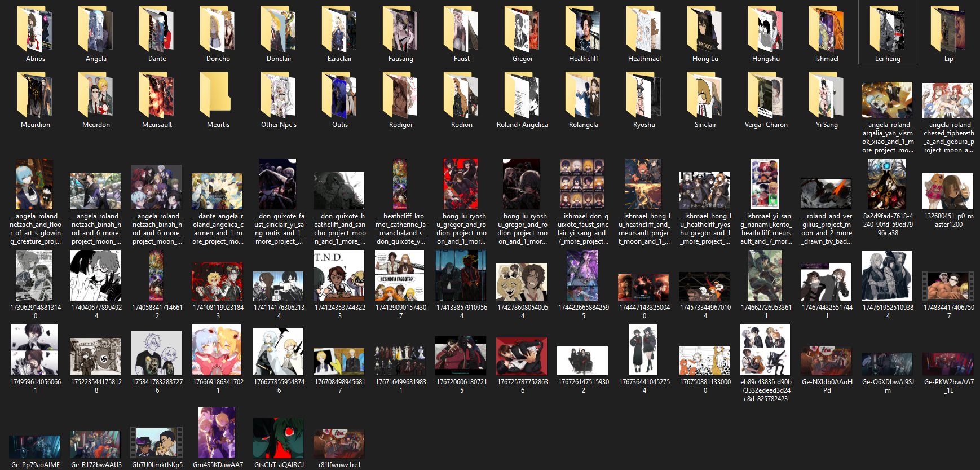This screenshot has width=980, height=470.
Task: Select the Ge-PKW2bwAA7_1L image
Action: 948,364
